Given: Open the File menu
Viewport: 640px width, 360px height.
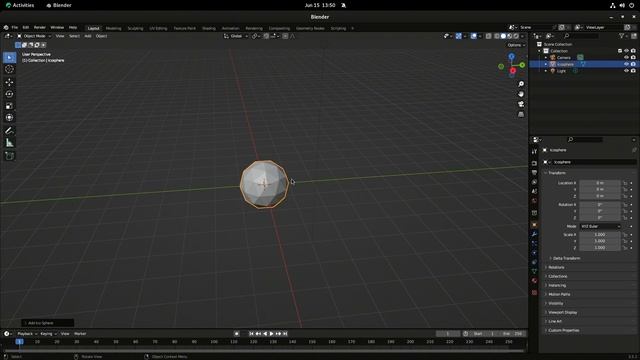Looking at the screenshot, I should coord(14,28).
